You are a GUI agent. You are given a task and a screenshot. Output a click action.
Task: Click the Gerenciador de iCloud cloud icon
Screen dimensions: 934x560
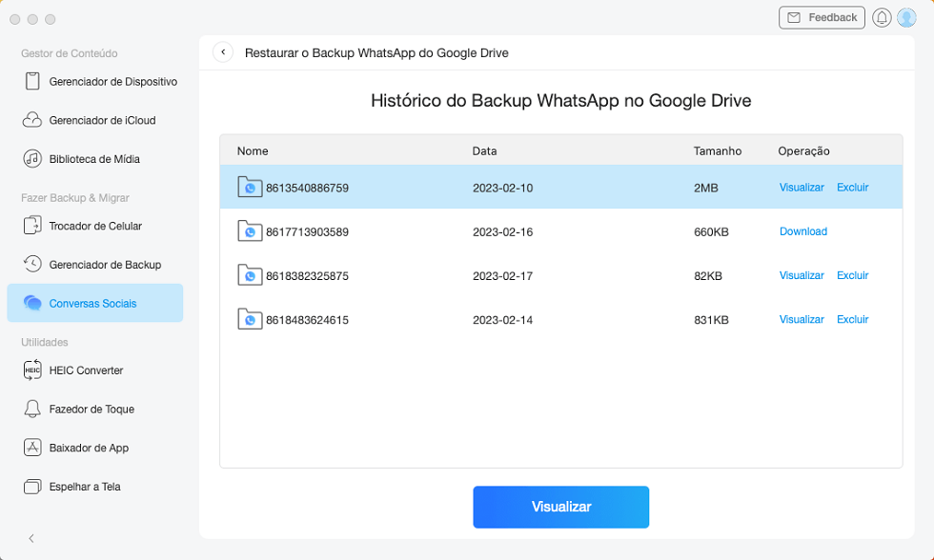pyautogui.click(x=32, y=120)
